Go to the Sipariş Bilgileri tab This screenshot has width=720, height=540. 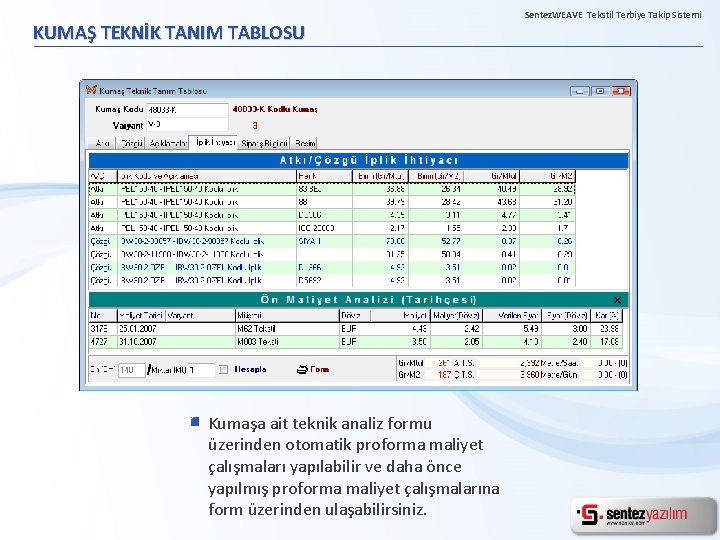point(264,144)
